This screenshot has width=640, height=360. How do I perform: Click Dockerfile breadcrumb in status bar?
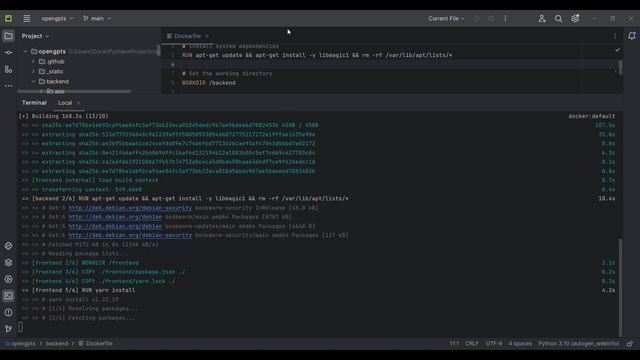tap(96, 344)
